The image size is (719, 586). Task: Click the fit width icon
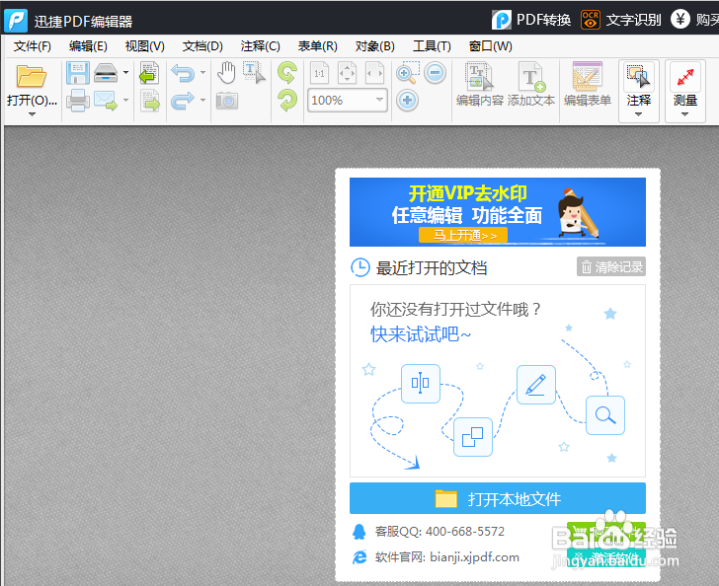[375, 73]
